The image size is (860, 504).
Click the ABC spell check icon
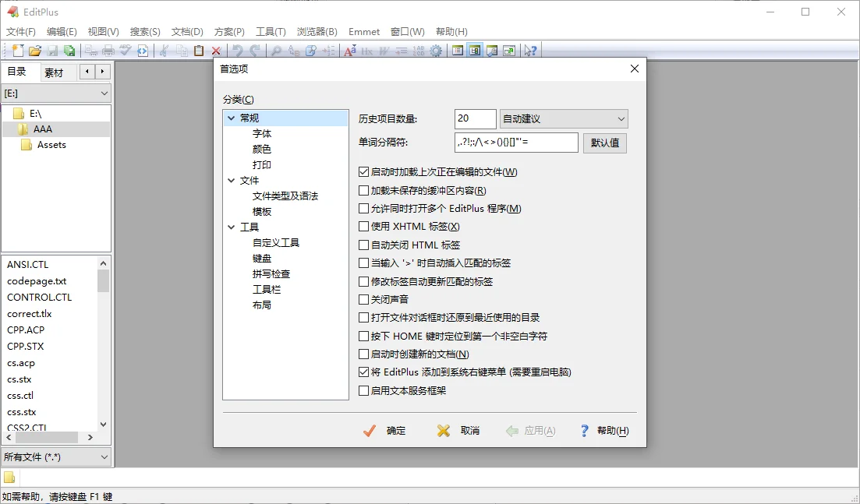click(x=126, y=51)
